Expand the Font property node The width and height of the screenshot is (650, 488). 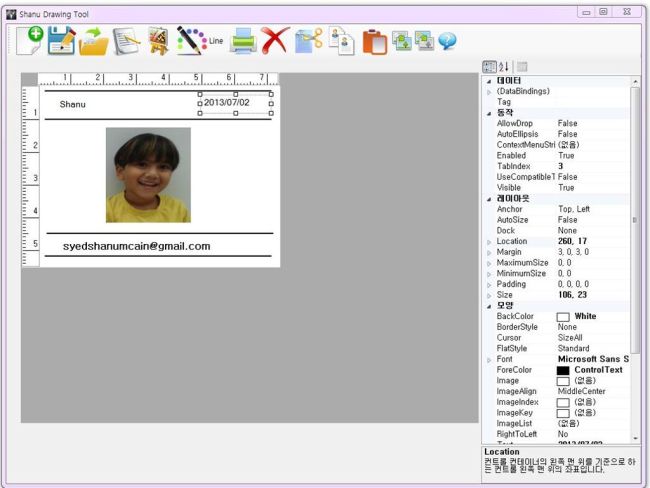click(x=489, y=360)
